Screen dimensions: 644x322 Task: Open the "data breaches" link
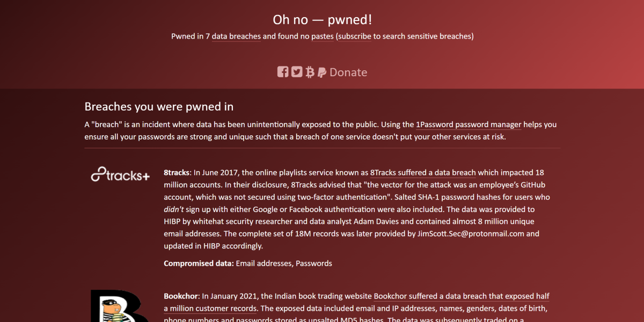[236, 36]
